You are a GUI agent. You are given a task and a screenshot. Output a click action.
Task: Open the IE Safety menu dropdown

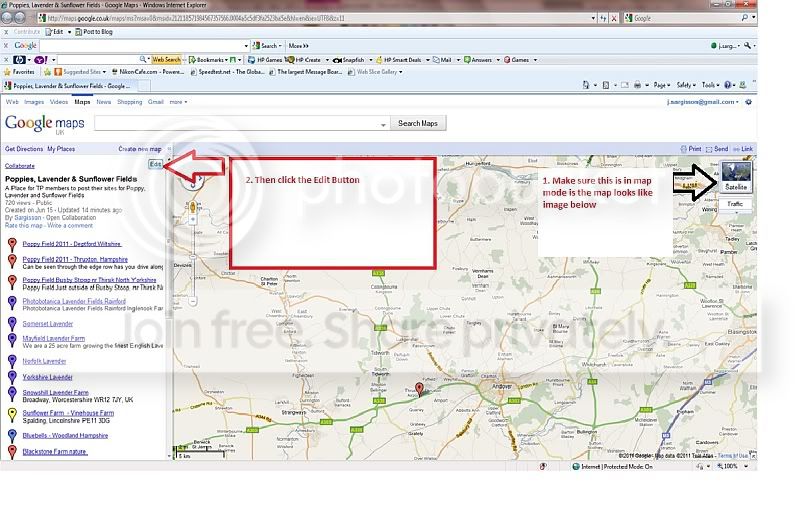pos(686,85)
